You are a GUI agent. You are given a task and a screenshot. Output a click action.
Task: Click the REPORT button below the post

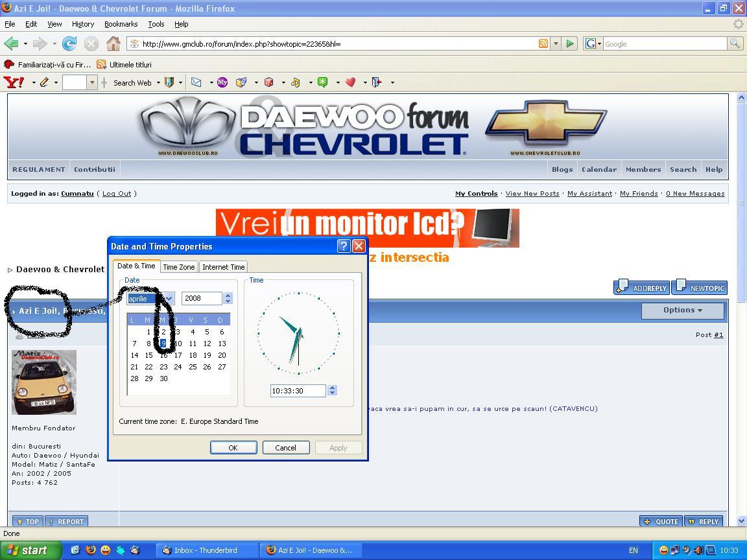(66, 521)
